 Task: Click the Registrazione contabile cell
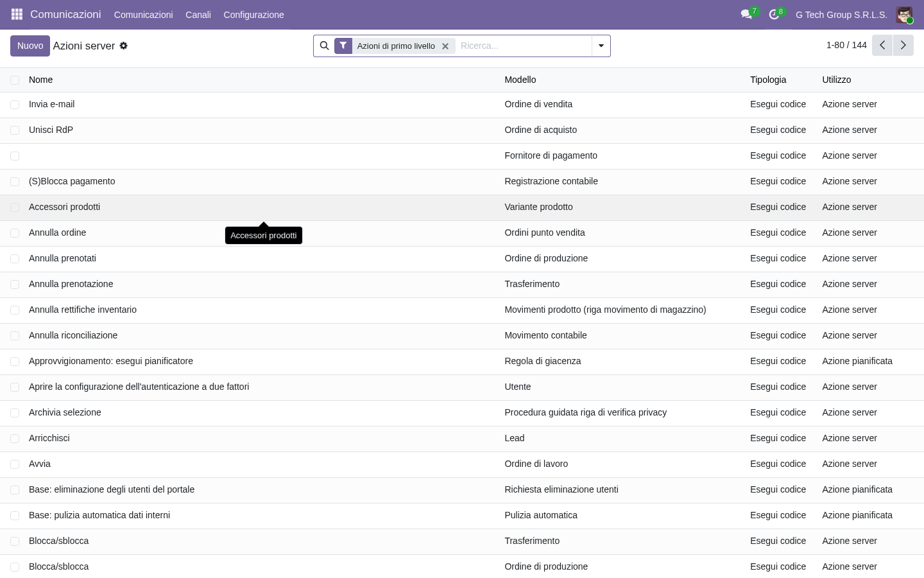pos(551,181)
